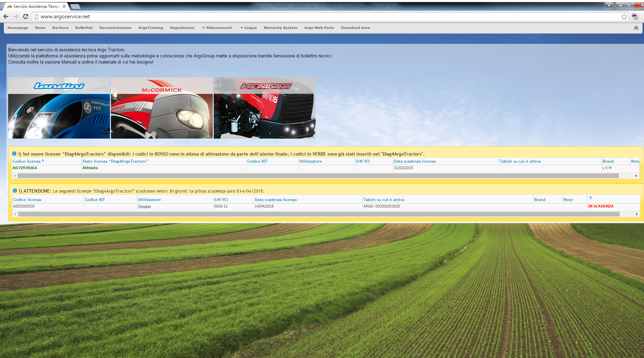
Task: Sort first table by Brand header
Action: point(608,161)
